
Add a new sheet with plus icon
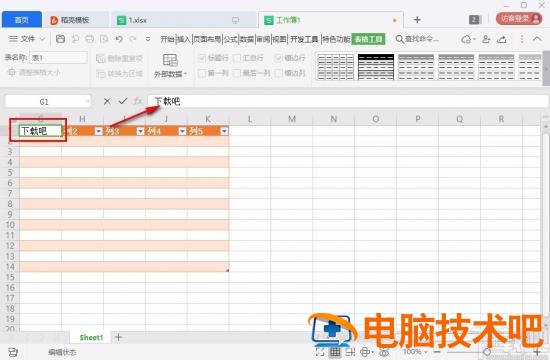(119, 337)
